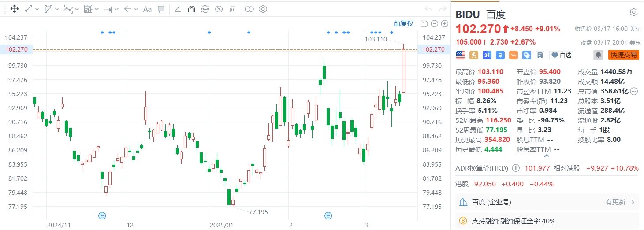Click the blue price tag icon

click(527, 55)
